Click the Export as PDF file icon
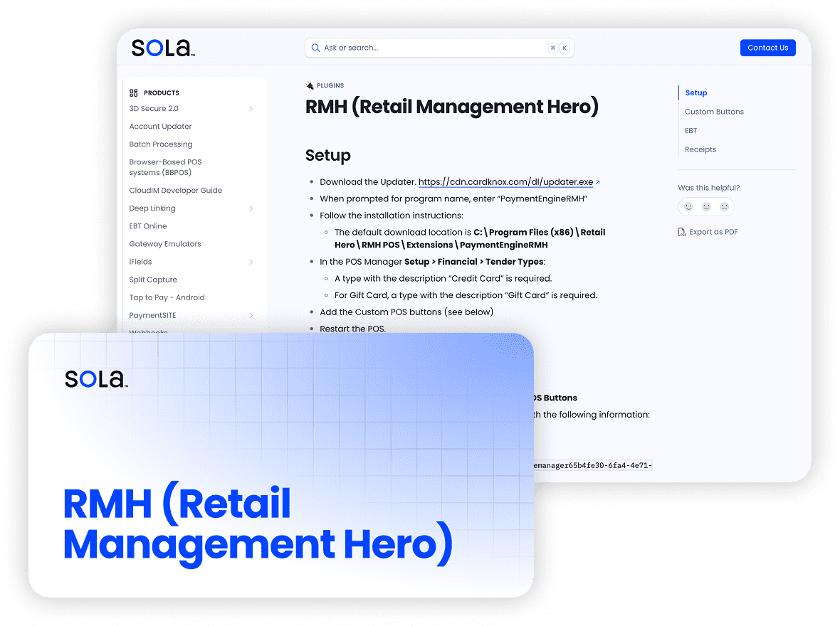Viewport: 840px width, 626px height. click(681, 232)
